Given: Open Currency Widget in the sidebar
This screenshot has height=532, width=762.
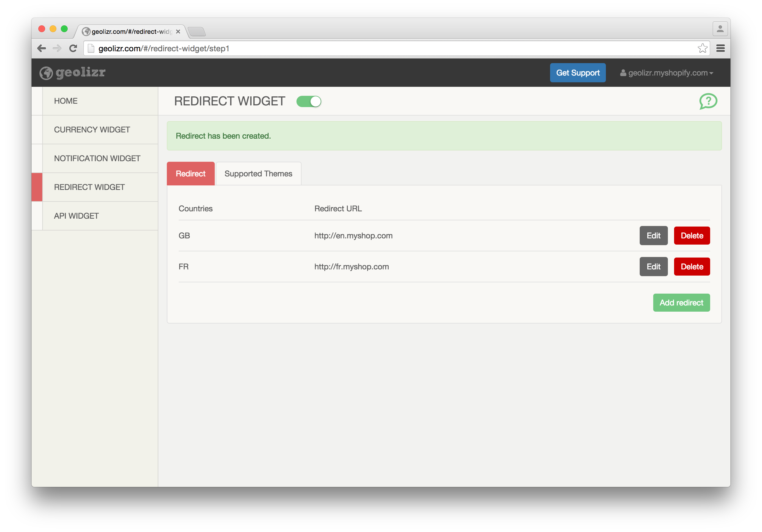Looking at the screenshot, I should (92, 130).
